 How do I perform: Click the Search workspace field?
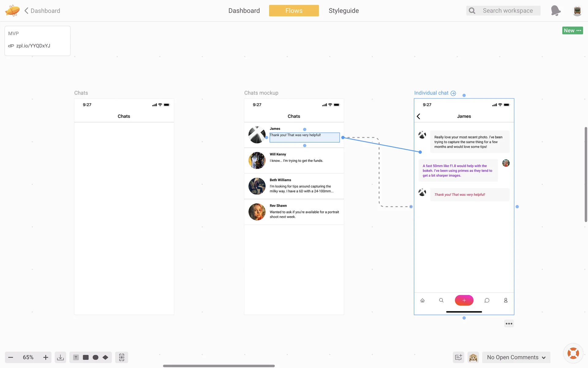[x=508, y=11]
